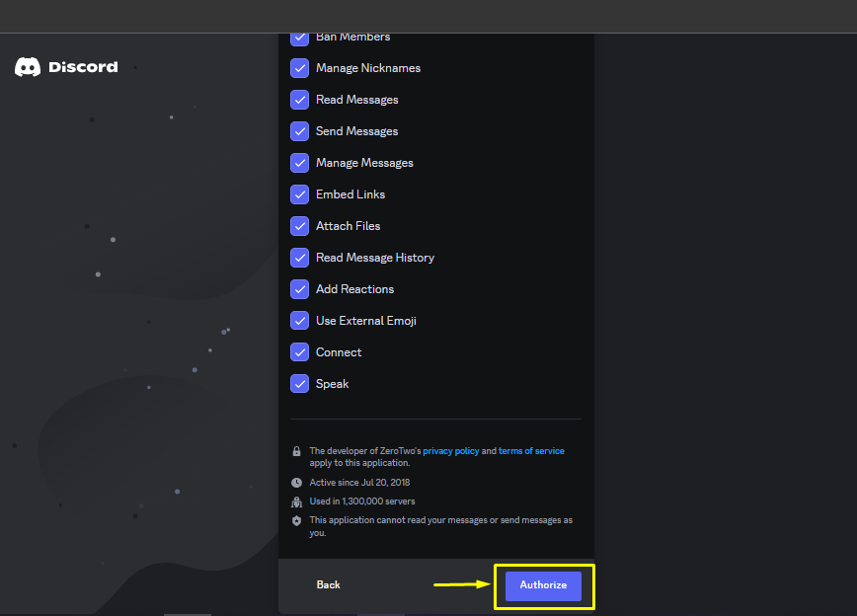Click the 'Active since Jul 20, 2018' text
Viewport: 857px width, 616px height.
coord(359,483)
